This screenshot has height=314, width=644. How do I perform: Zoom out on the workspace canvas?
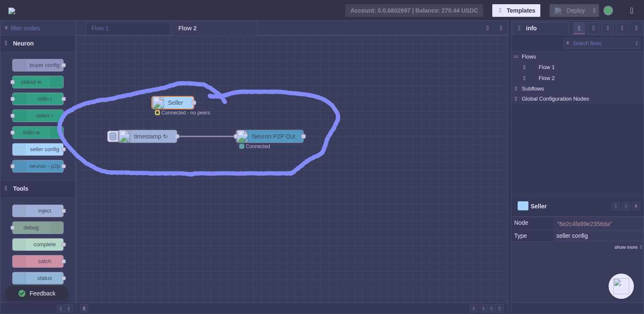pyautogui.click(x=483, y=309)
